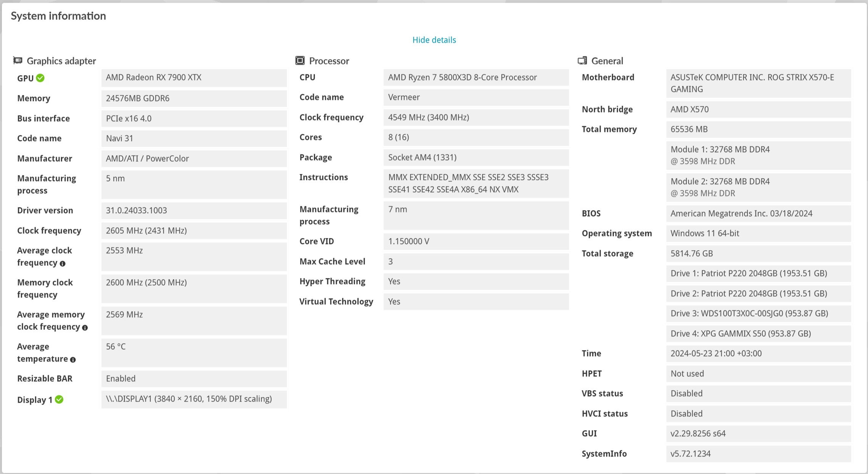Click the Core VID 1.150000 V value
This screenshot has height=474, width=868.
pos(476,241)
